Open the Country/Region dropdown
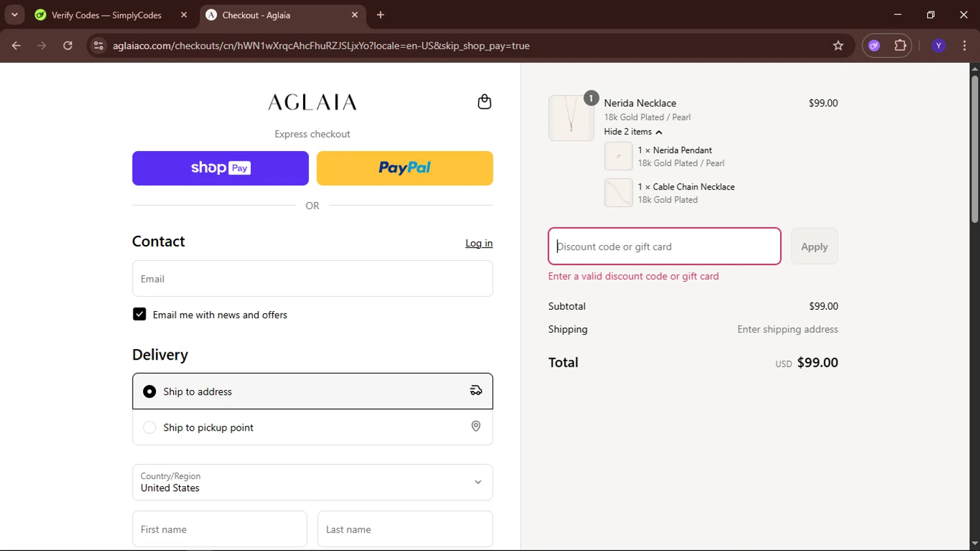Image resolution: width=980 pixels, height=551 pixels. pyautogui.click(x=312, y=482)
